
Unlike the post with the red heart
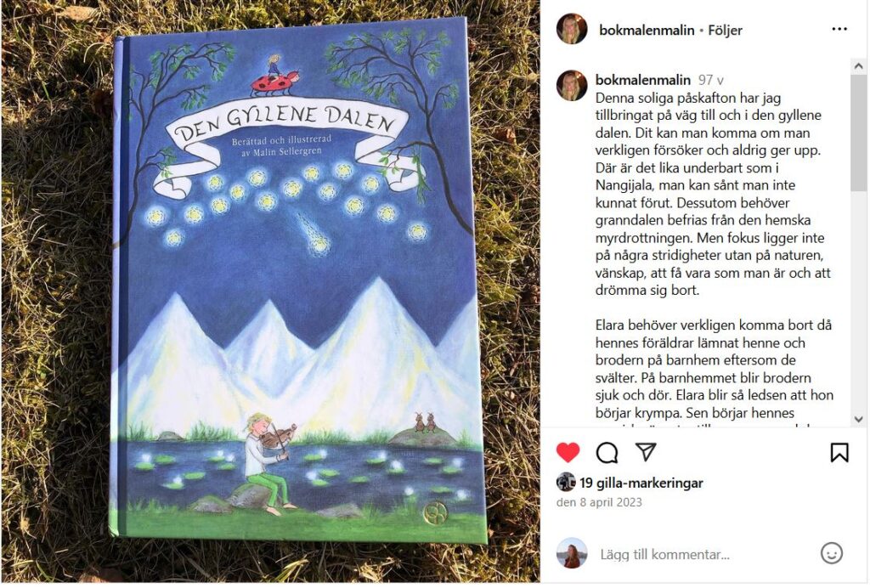coord(568,452)
